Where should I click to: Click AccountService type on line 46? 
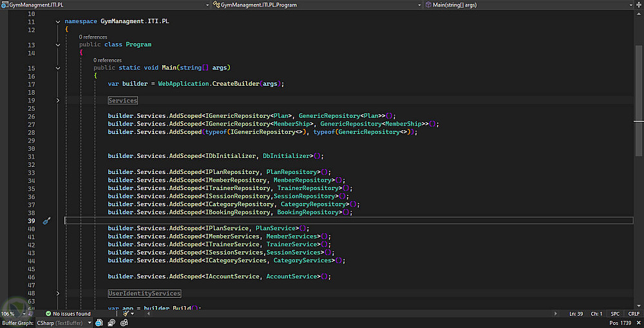point(292,276)
